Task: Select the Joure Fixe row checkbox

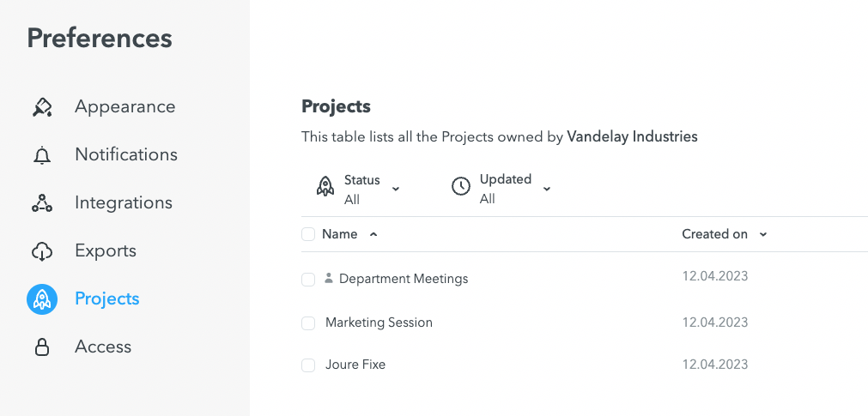Action: [308, 365]
